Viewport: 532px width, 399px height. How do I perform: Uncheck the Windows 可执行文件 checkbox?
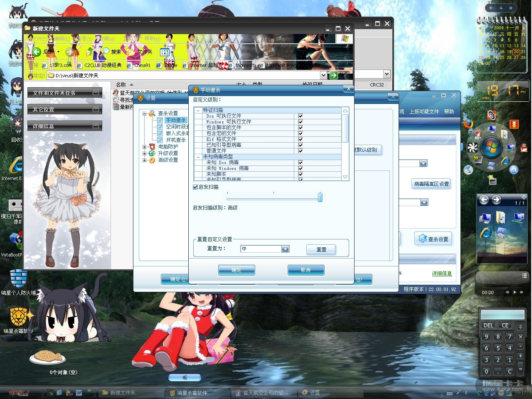[300, 122]
